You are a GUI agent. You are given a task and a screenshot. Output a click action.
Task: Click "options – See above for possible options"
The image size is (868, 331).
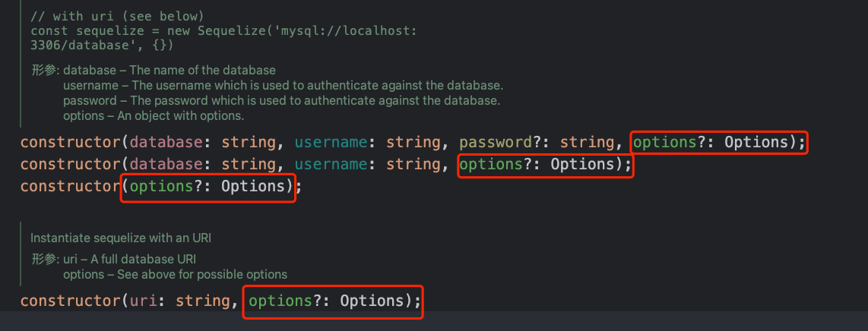click(175, 274)
